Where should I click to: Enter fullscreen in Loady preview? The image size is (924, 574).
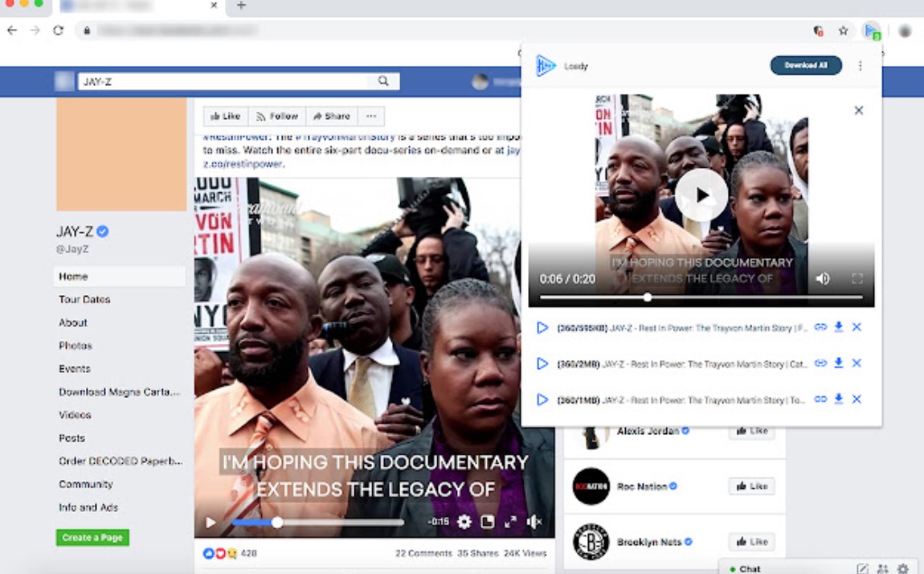[857, 278]
